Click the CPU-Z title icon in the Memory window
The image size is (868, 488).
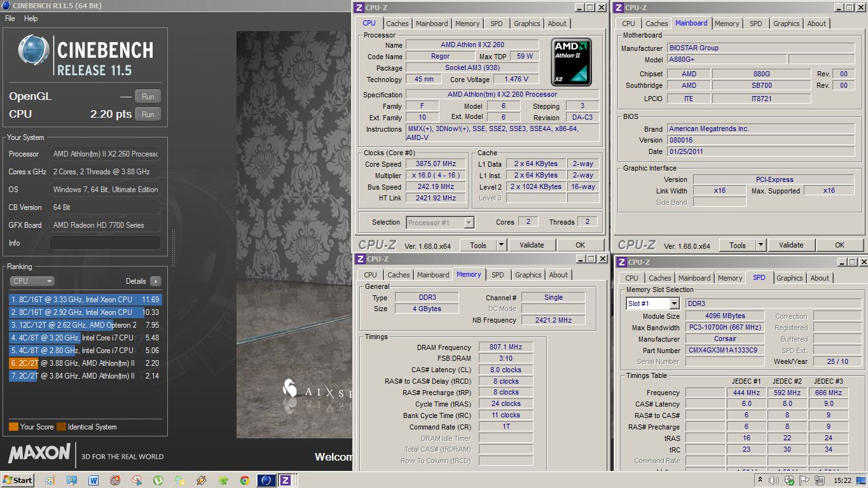click(x=360, y=259)
